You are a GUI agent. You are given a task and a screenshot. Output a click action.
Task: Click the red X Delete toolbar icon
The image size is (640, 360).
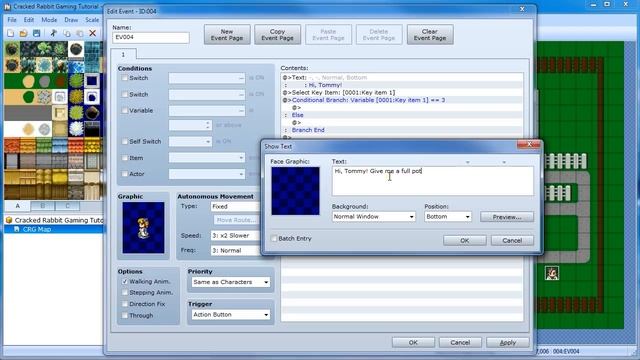point(93,33)
